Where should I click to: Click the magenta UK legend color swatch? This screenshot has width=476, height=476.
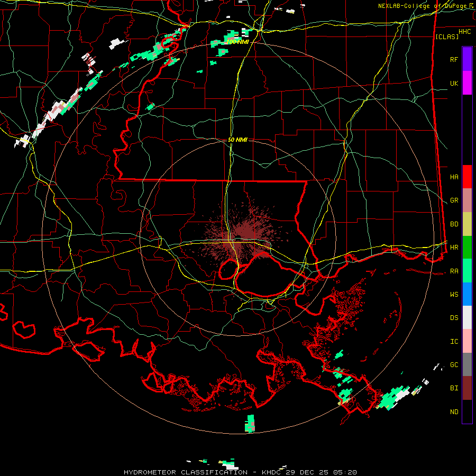pos(467,83)
